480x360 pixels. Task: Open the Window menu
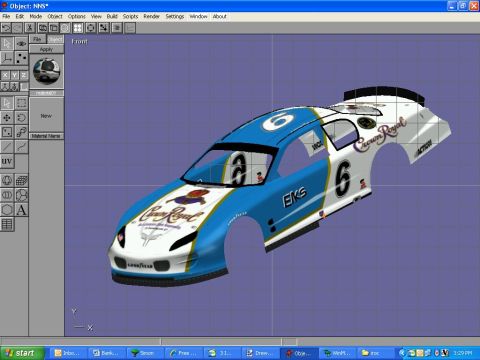(x=198, y=16)
